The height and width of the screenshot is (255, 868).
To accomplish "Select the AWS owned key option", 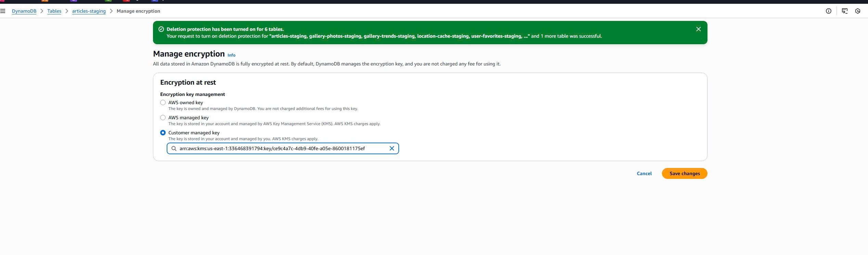I will [163, 102].
